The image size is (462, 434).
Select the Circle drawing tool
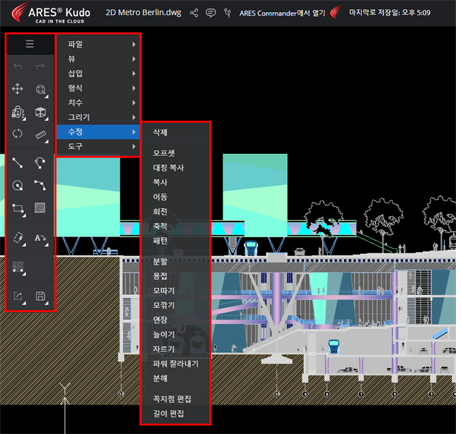(x=18, y=185)
